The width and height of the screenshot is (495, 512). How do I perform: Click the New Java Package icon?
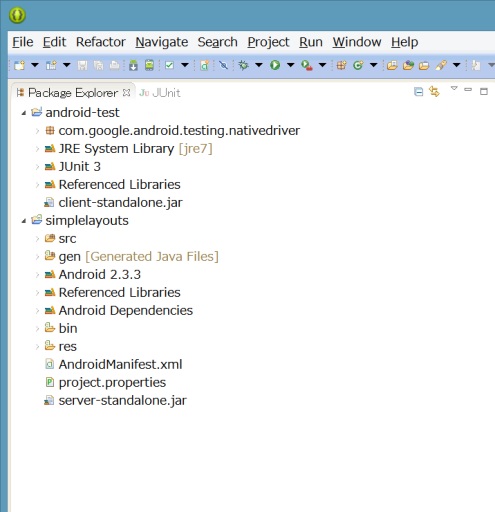(x=341, y=65)
